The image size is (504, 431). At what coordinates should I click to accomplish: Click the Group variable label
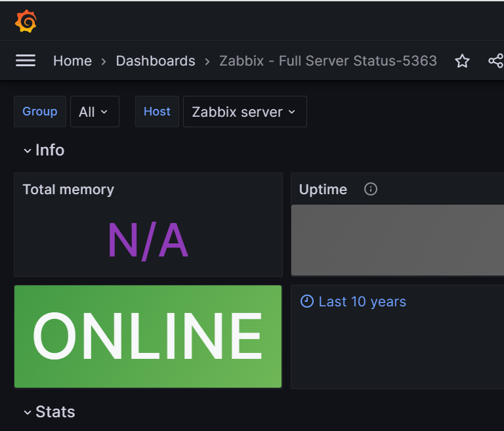coord(40,112)
